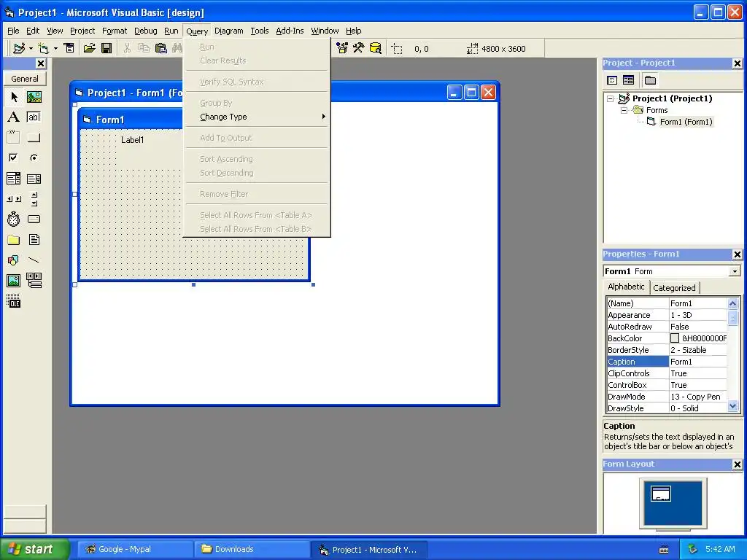
Task: Collapse the Forms folder node
Action: 624,111
